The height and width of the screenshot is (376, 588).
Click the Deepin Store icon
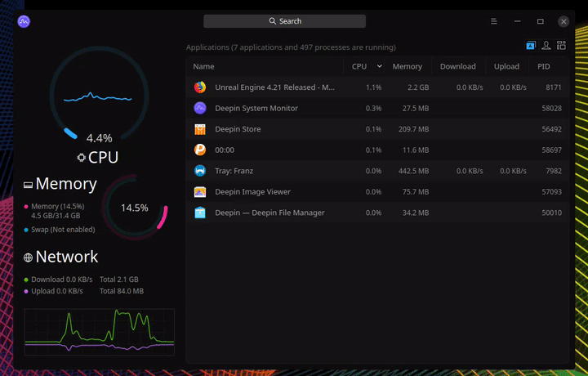(x=200, y=129)
